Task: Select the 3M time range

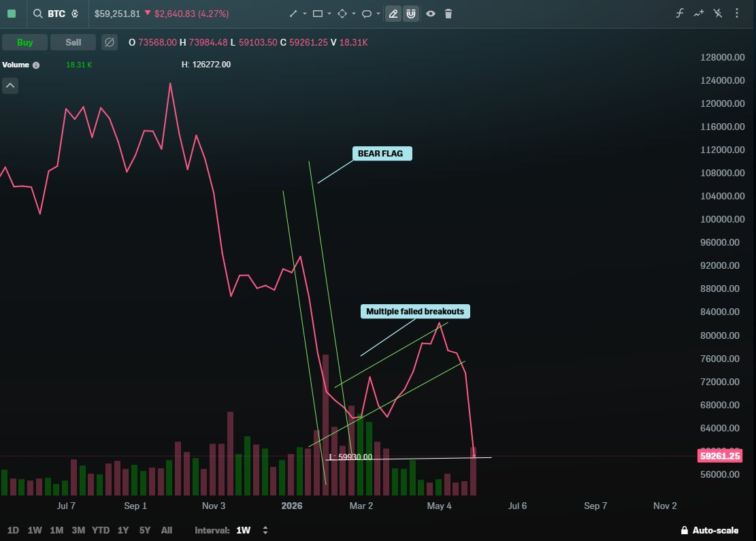Action: 78,530
